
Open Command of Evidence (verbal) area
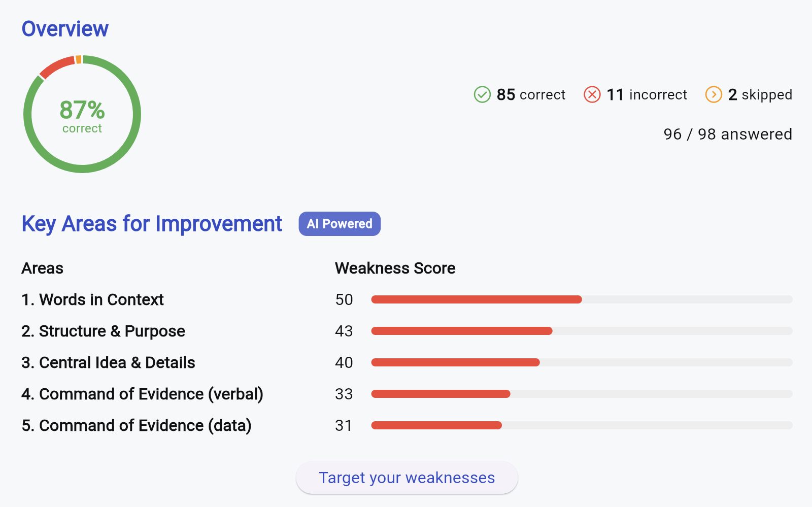142,394
